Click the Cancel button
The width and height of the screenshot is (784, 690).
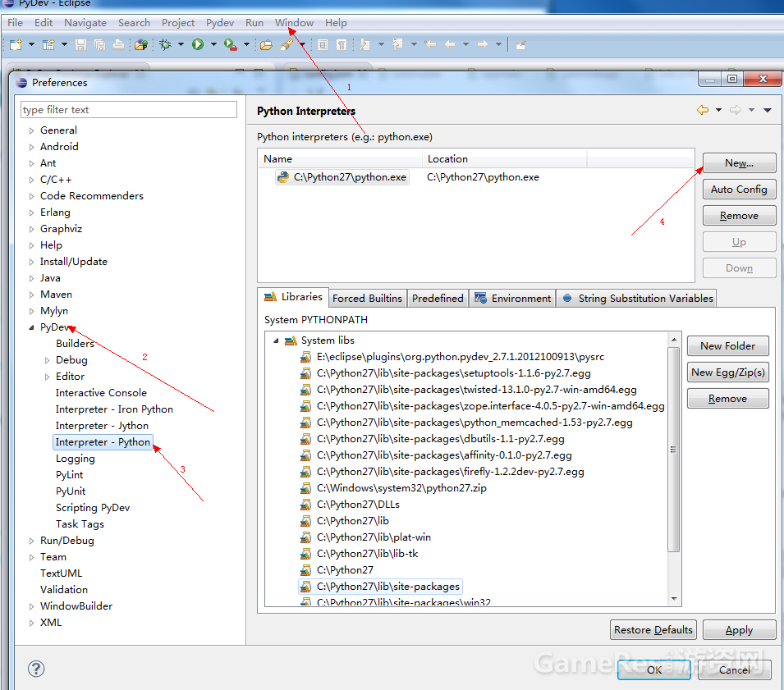click(x=735, y=669)
